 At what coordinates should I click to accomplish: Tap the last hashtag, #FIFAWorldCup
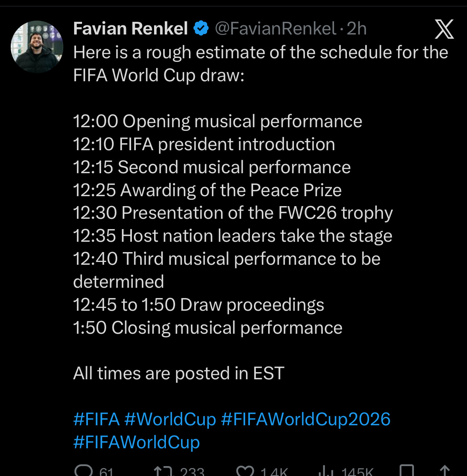tap(137, 442)
